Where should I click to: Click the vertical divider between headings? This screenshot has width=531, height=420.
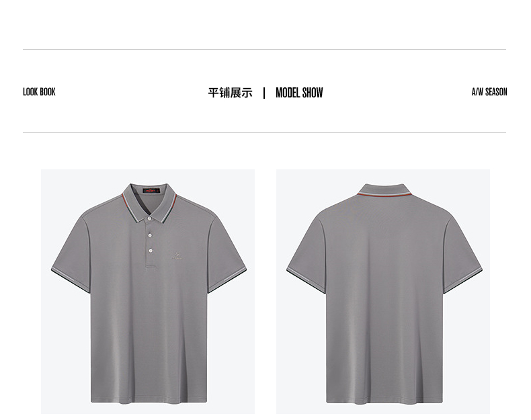coord(264,93)
